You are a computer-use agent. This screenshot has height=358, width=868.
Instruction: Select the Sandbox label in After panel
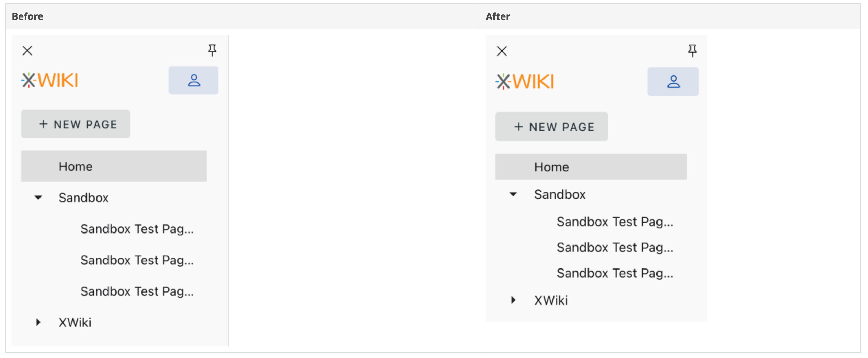560,194
